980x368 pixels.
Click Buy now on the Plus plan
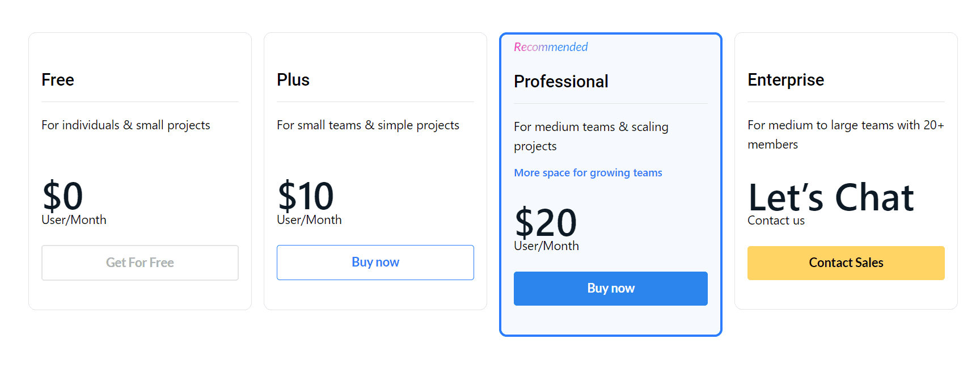[x=375, y=262]
